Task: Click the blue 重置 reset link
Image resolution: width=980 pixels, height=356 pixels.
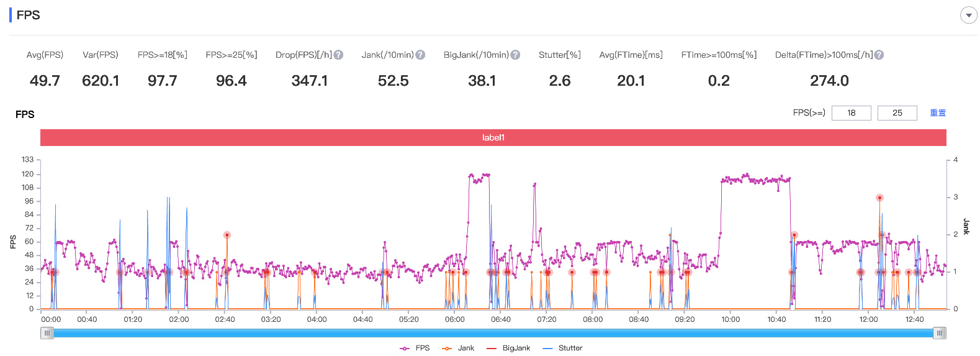Action: coord(938,113)
